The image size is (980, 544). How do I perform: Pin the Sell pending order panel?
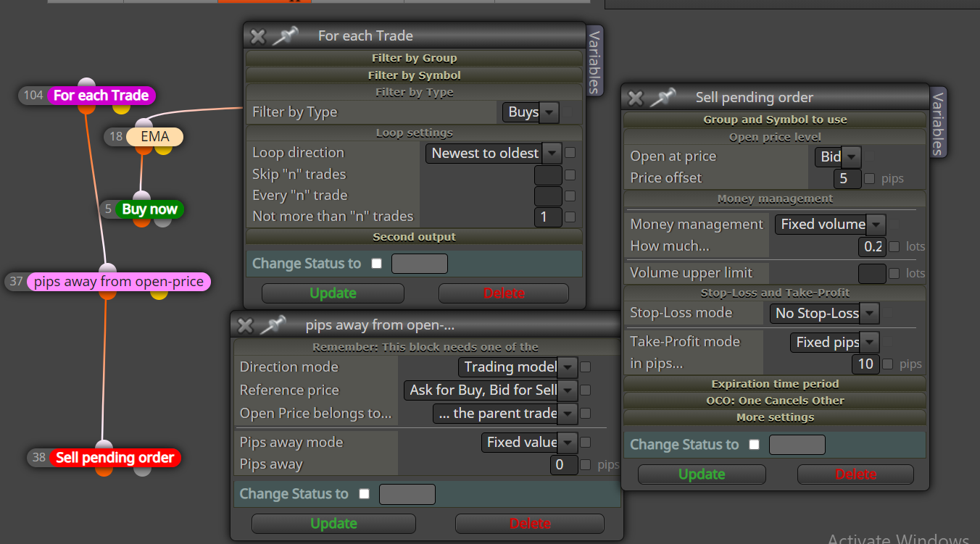[663, 97]
